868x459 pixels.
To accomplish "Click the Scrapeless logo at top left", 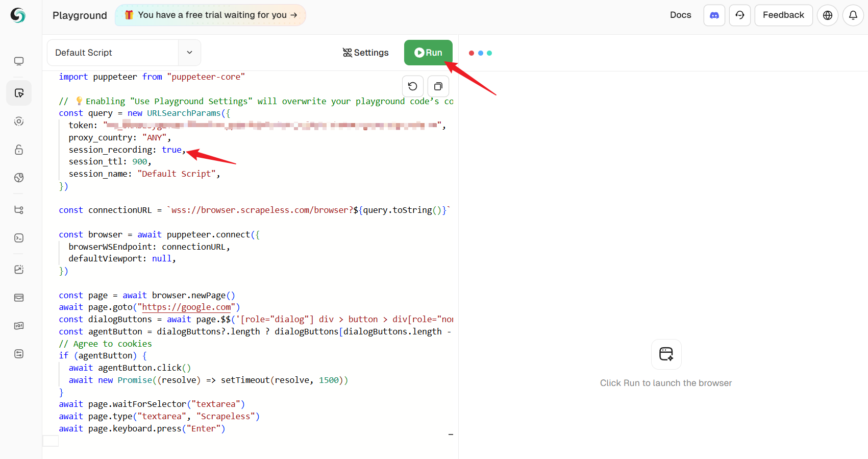I will pyautogui.click(x=18, y=15).
